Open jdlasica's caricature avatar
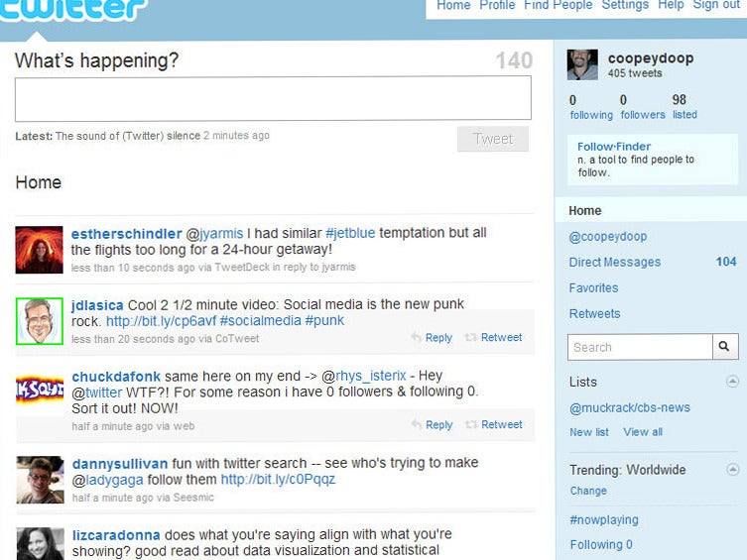Screen dimensions: 747x560 point(39,321)
